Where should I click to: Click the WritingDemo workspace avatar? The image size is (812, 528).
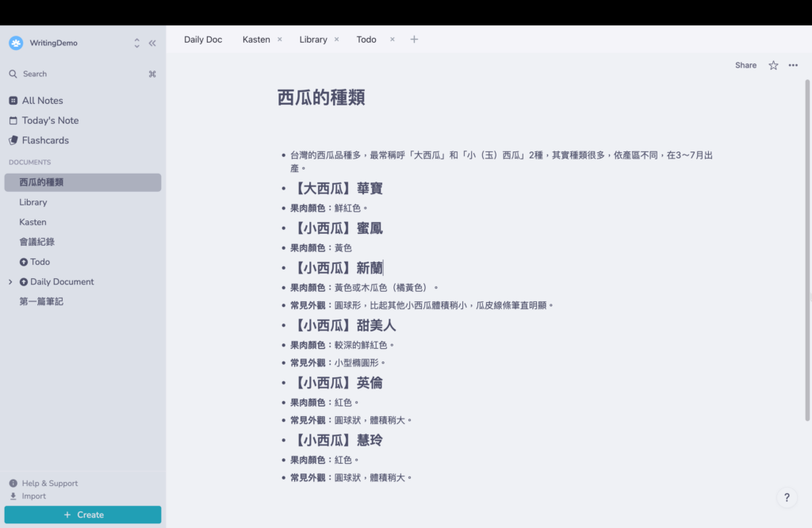point(16,42)
